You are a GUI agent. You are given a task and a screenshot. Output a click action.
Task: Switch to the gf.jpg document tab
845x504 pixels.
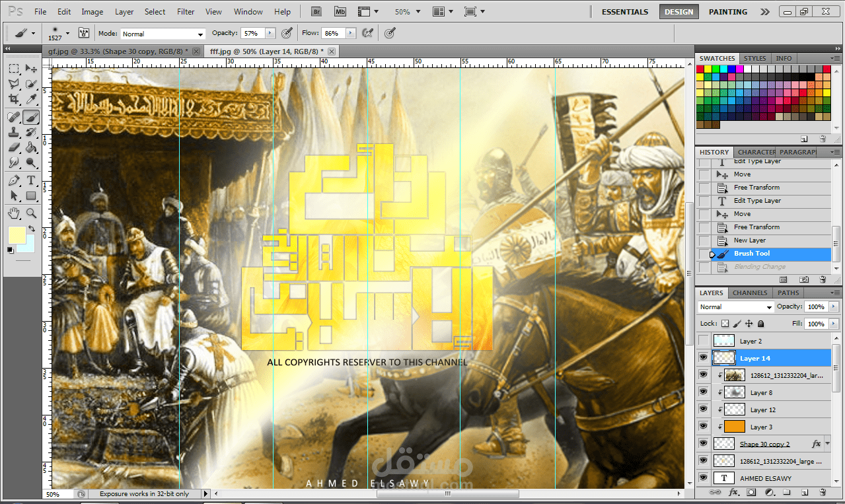(x=118, y=51)
